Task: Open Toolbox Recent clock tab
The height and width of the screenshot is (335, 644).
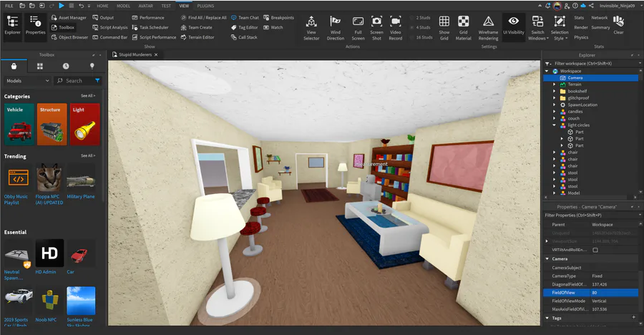Action: tap(66, 66)
